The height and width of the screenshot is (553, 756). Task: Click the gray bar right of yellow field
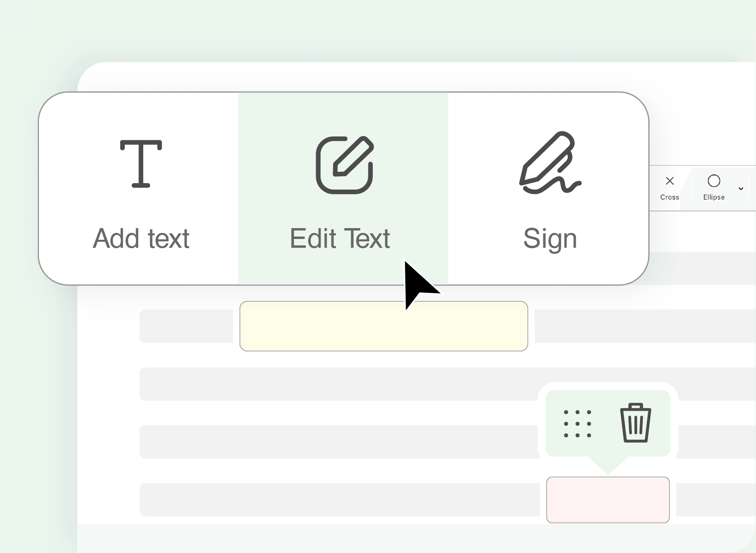(x=645, y=326)
